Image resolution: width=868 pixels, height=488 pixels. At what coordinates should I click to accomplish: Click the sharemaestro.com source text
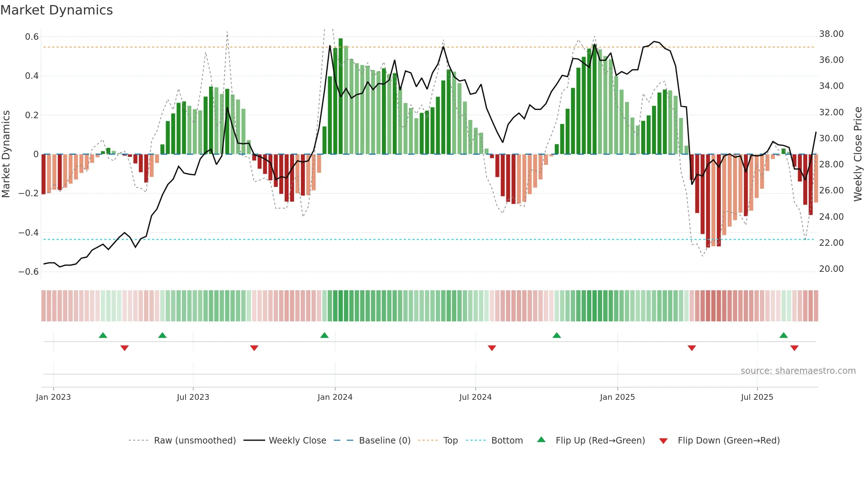click(x=798, y=371)
